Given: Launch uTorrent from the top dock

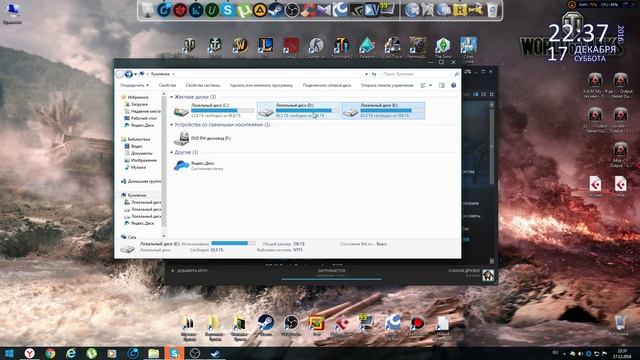Looking at the screenshot, I should (243, 11).
